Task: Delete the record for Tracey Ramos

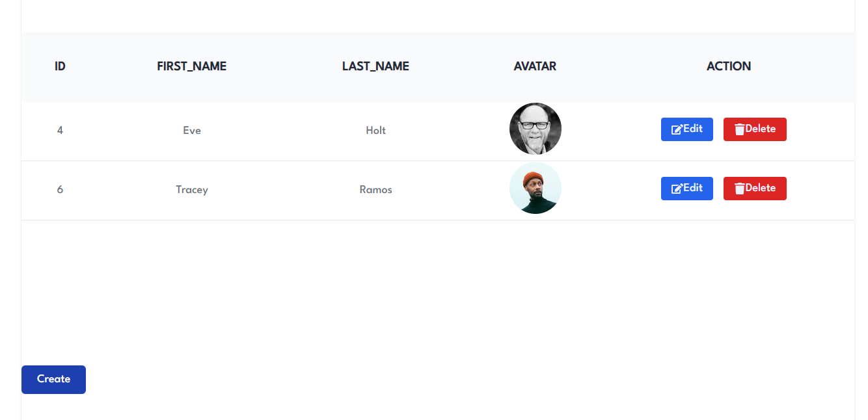Action: (755, 188)
